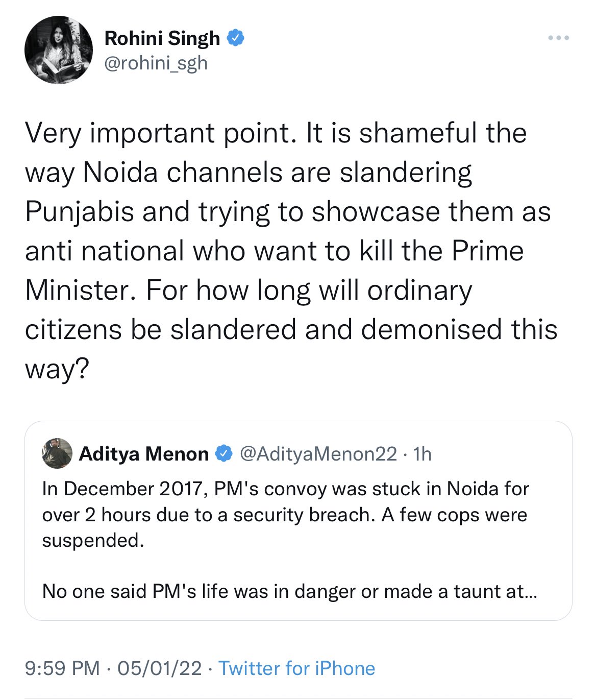Open Aditya Menon's small avatar
The height and width of the screenshot is (700, 597).
pyautogui.click(x=57, y=453)
